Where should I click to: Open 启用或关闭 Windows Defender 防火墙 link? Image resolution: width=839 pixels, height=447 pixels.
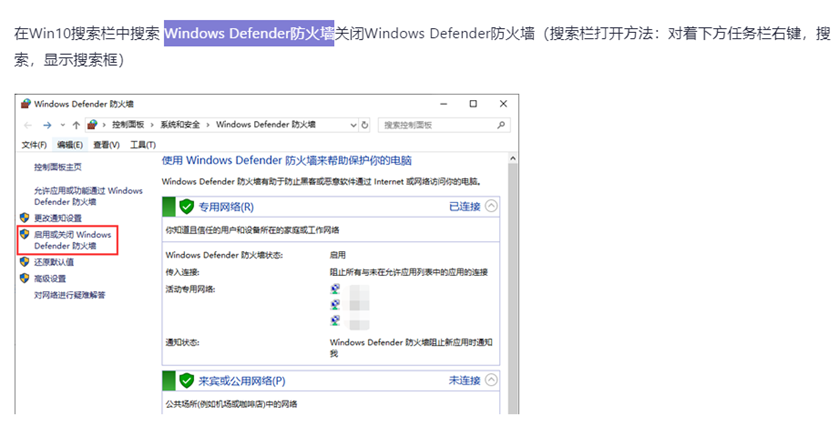coord(72,240)
